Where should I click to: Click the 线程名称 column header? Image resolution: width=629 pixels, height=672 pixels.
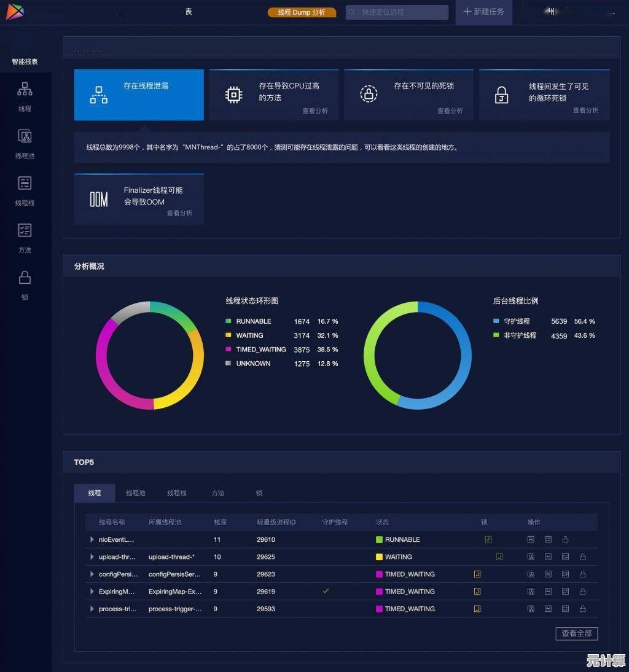point(112,522)
